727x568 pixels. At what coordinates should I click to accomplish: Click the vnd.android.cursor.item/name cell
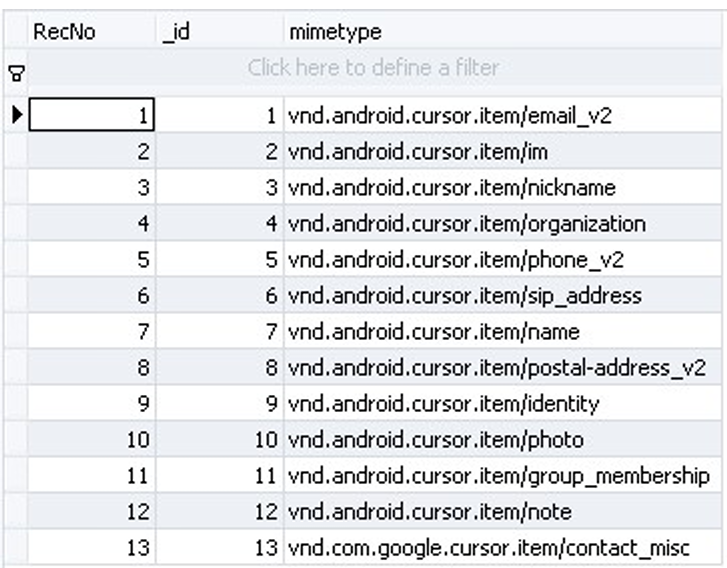tap(433, 332)
